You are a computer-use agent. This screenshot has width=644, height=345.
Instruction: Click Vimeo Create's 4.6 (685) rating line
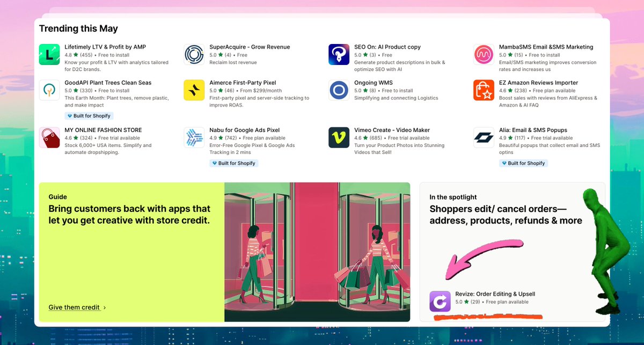point(392,138)
